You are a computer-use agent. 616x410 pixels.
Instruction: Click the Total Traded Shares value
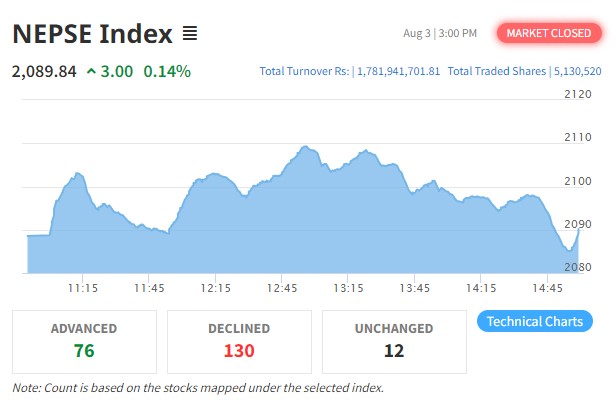click(578, 71)
